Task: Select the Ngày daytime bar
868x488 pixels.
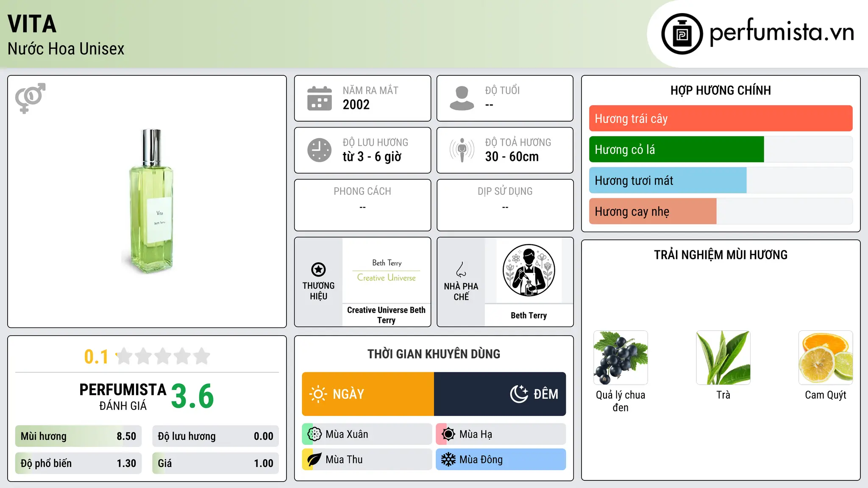Action: point(368,394)
